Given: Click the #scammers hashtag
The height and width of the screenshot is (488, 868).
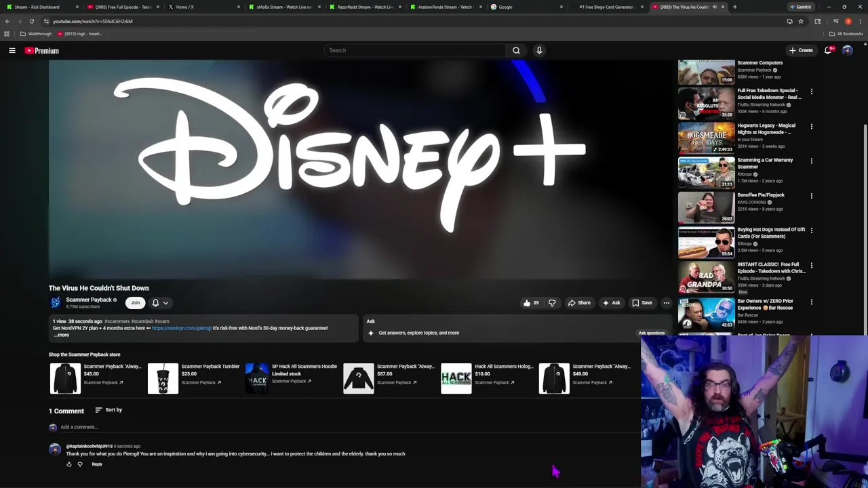Looking at the screenshot, I should coord(117,321).
